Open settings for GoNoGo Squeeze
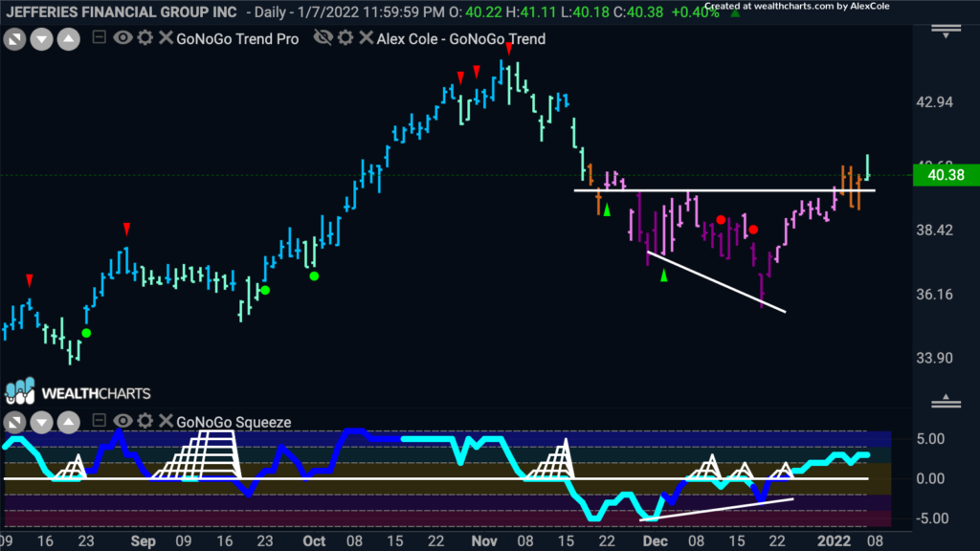The image size is (980, 551). click(x=145, y=421)
